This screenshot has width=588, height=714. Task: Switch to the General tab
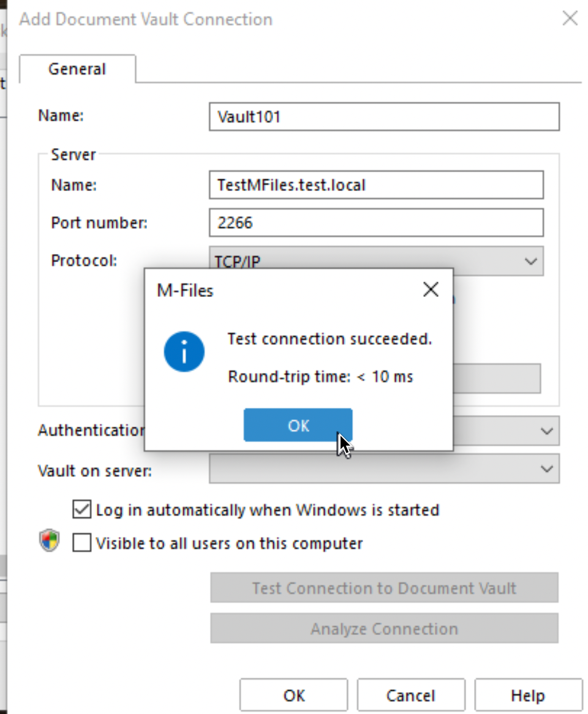pyautogui.click(x=77, y=69)
